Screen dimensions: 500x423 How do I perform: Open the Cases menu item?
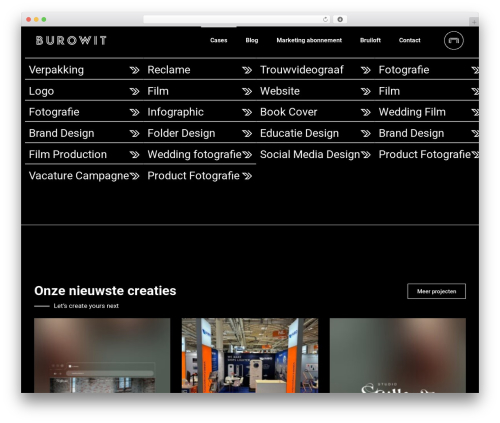click(219, 40)
